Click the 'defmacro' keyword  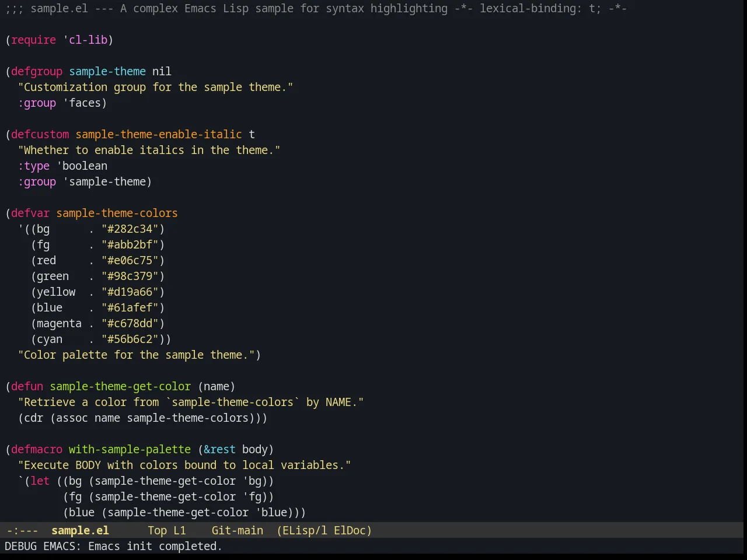coord(37,449)
